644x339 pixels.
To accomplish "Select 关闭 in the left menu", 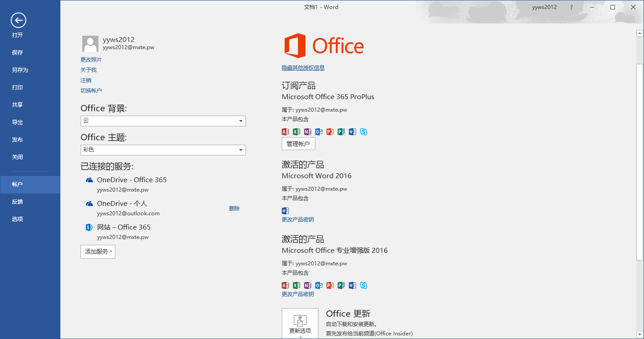I will (x=30, y=157).
